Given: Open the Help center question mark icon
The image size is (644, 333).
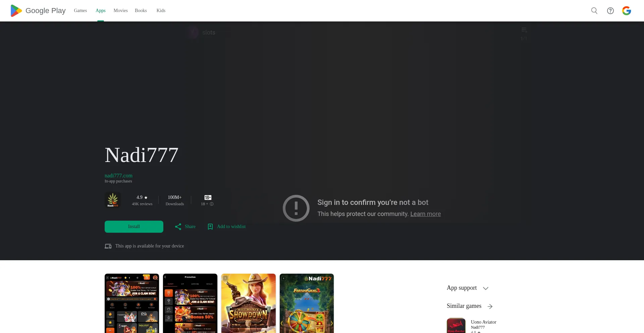Looking at the screenshot, I should [610, 11].
